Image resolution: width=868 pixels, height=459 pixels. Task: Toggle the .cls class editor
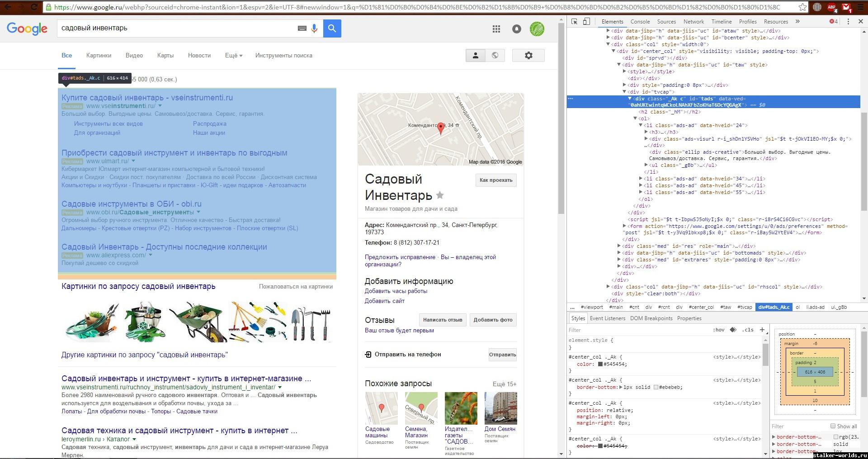pos(748,330)
